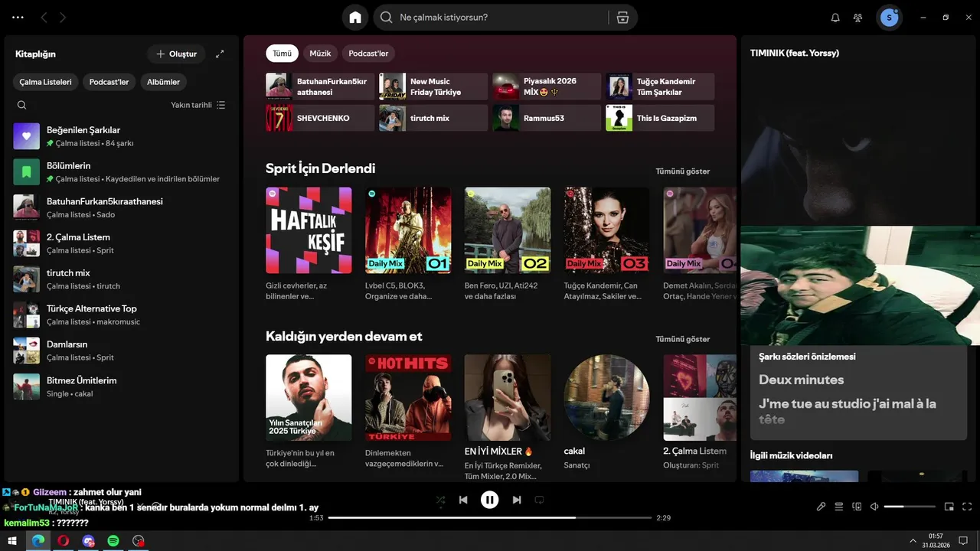Viewport: 980px width, 551px height.
Task: Go back with the left arrow
Action: 44,17
